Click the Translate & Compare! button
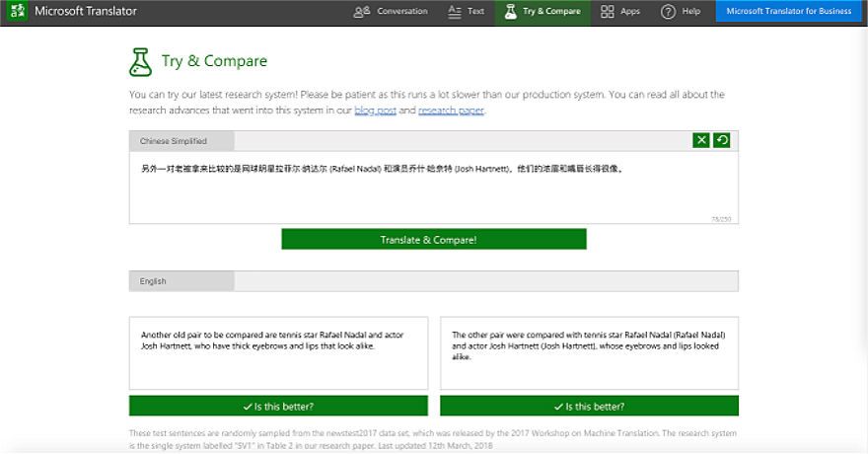 point(434,239)
